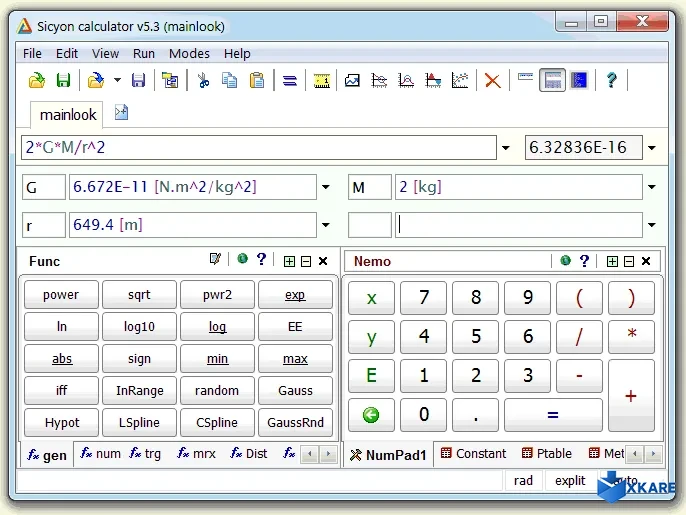Click the minus collapse icon in Func panel
The height and width of the screenshot is (515, 686).
[x=306, y=262]
